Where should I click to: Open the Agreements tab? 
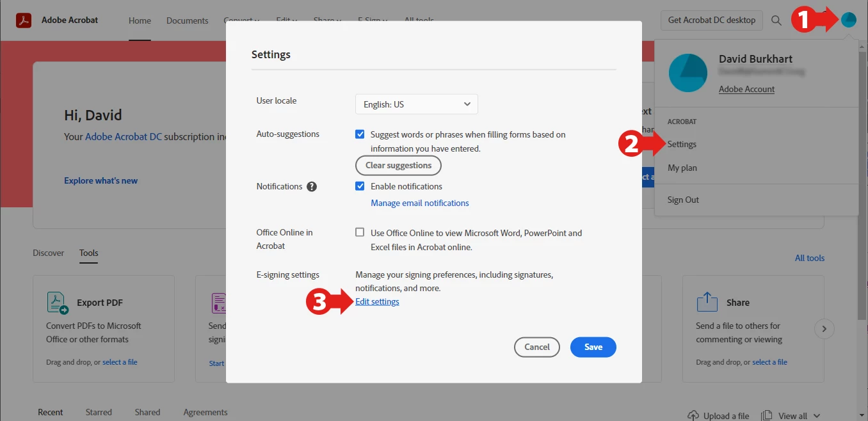point(205,413)
